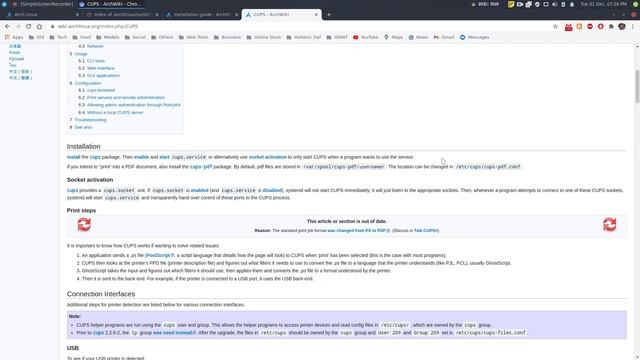Click the red Opera-style circle extension icon

click(x=600, y=26)
